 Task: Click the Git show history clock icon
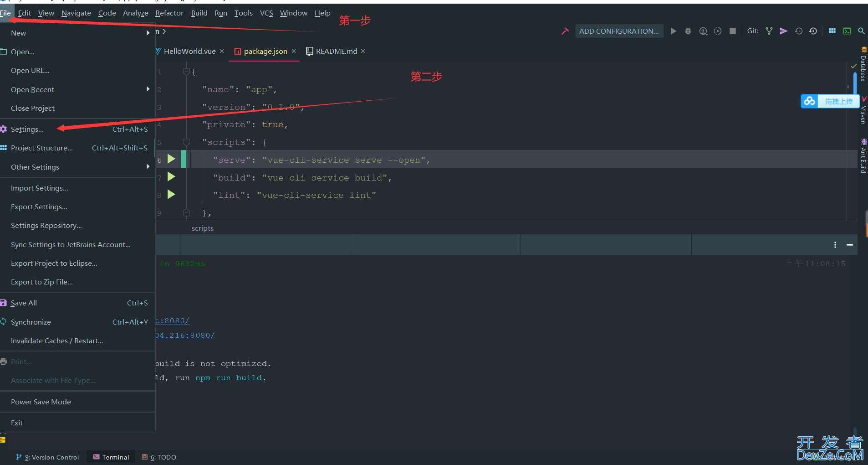(799, 31)
